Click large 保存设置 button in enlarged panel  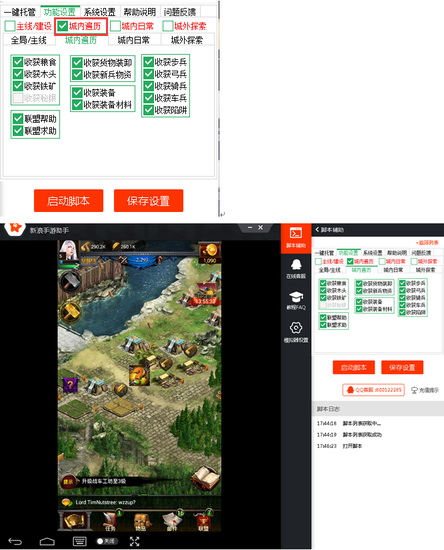148,201
